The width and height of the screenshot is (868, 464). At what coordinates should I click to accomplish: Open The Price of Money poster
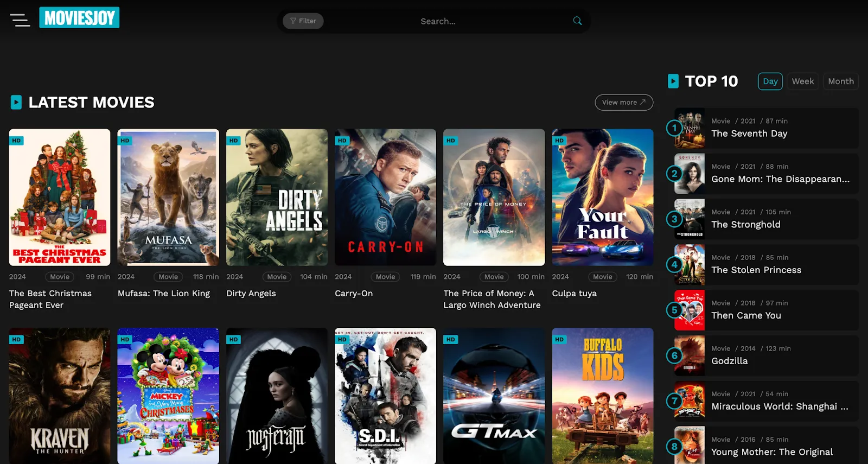(494, 197)
